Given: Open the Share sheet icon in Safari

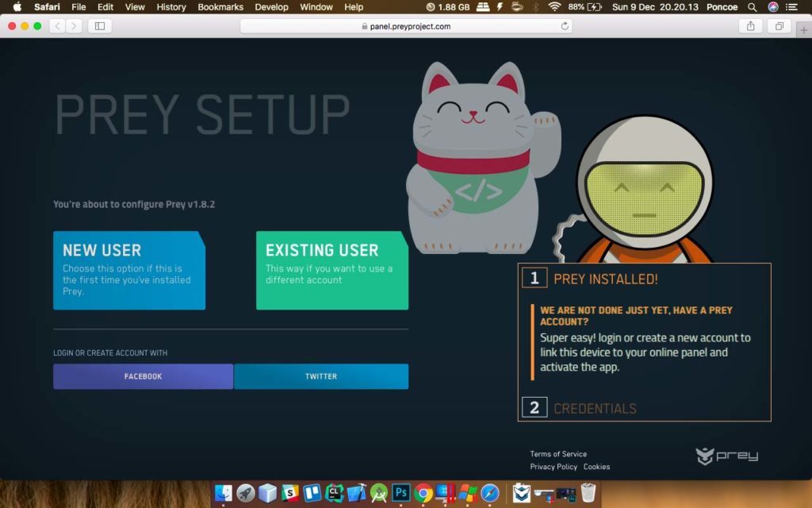Looking at the screenshot, I should (750, 26).
